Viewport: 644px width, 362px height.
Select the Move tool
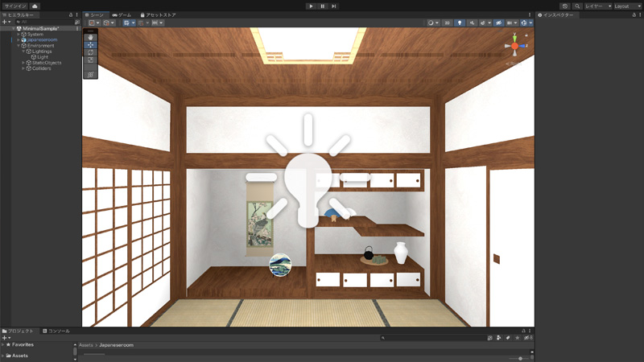tap(90, 45)
